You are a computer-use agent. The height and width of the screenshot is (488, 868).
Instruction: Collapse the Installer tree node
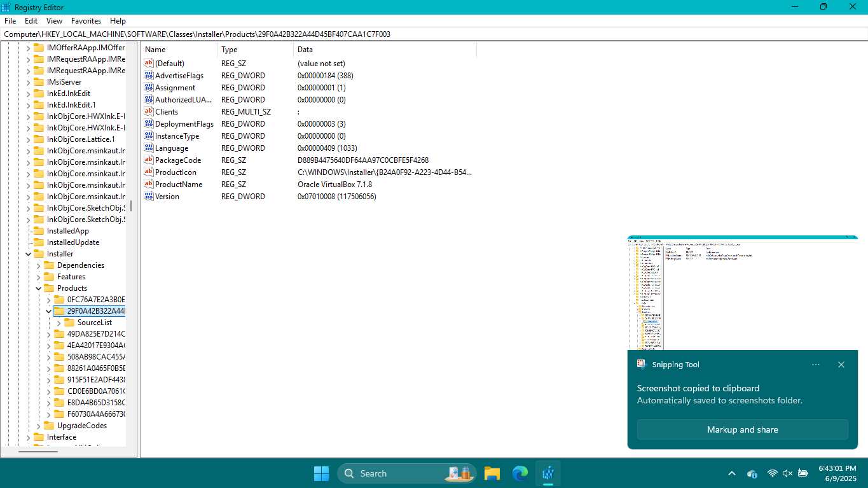click(x=28, y=254)
